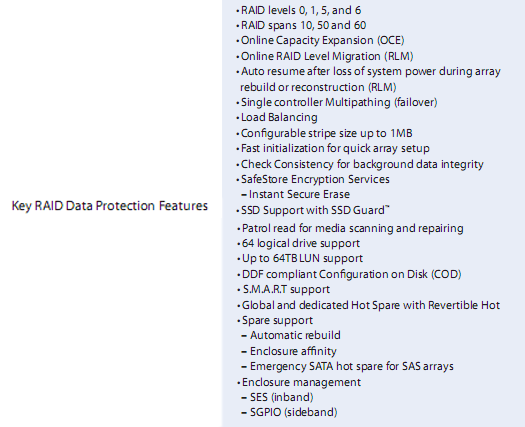525x427 pixels.
Task: Select 'Check Consistency for background data integrity'
Action: click(x=360, y=164)
